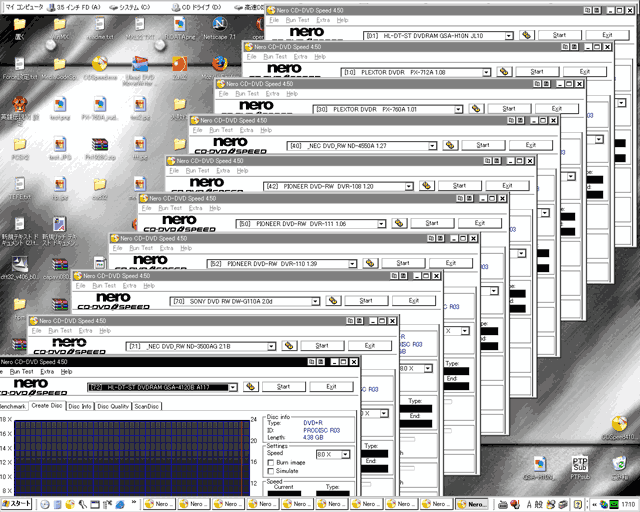This screenshot has width=640, height=512.
Task: Select the Create Disc tab
Action: tap(47, 406)
